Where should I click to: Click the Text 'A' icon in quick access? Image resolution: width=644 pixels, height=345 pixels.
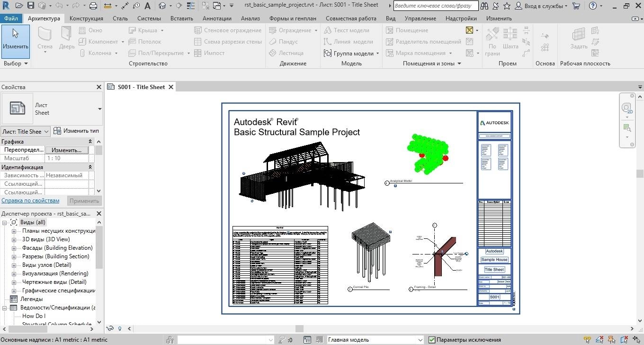pyautogui.click(x=147, y=6)
